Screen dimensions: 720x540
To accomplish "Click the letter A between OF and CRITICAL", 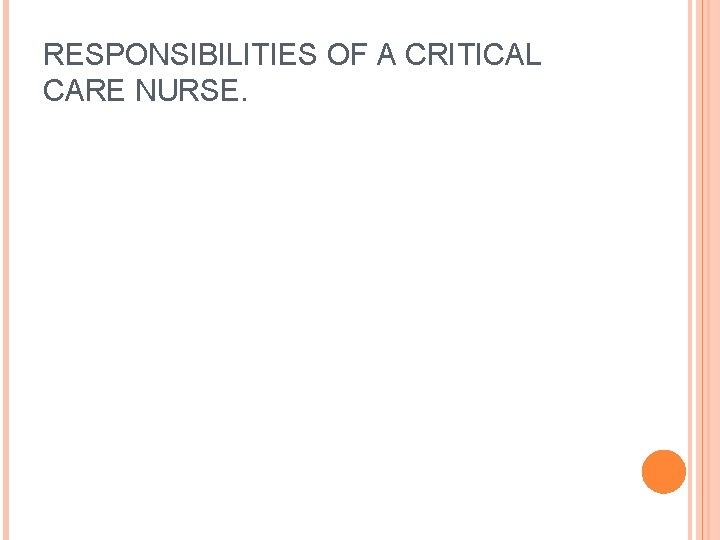I will click(386, 56).
